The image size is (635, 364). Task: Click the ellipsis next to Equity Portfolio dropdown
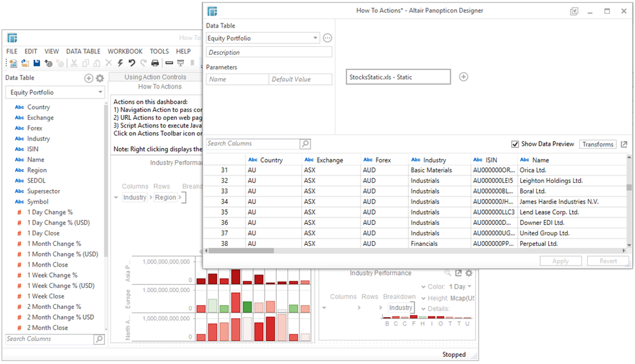coord(327,37)
